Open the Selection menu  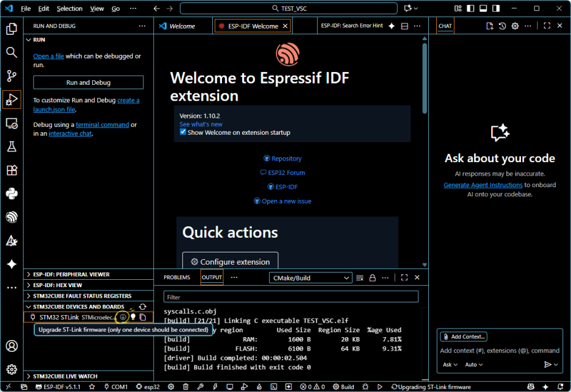[70, 9]
